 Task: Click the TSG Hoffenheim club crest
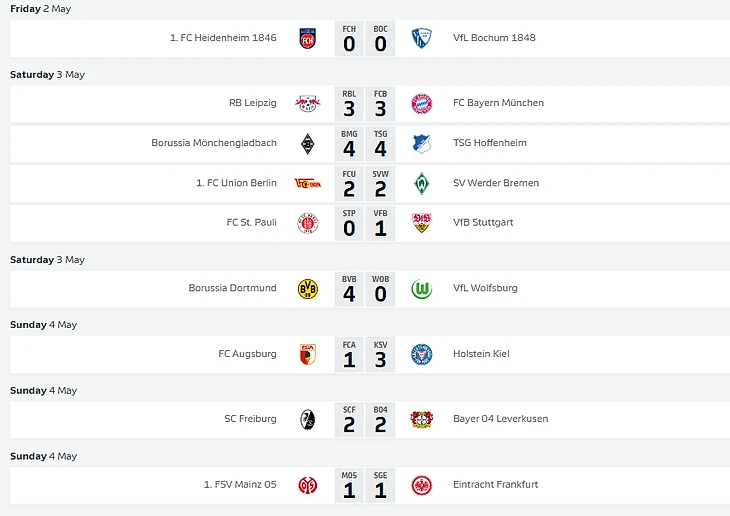[421, 143]
